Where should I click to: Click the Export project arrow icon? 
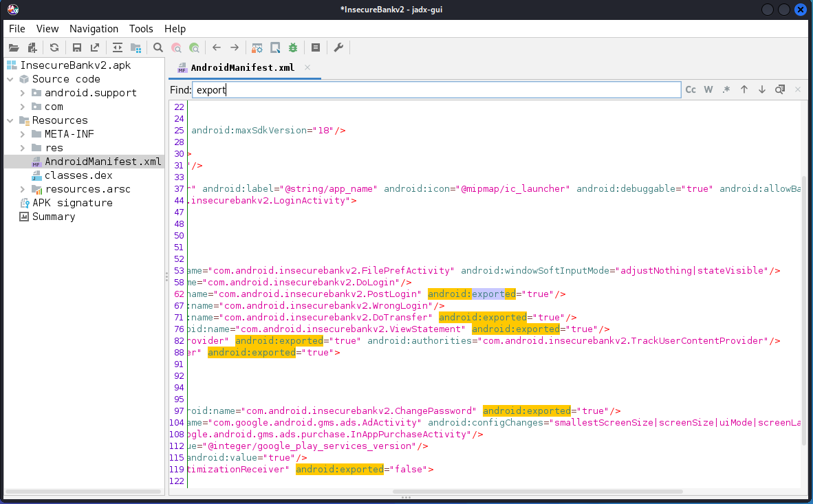pos(95,47)
